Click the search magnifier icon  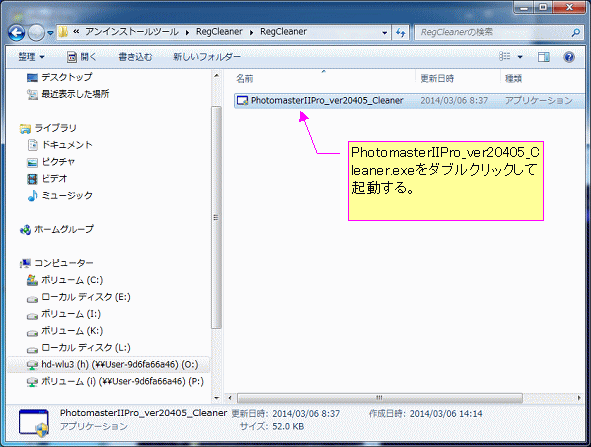tap(576, 33)
